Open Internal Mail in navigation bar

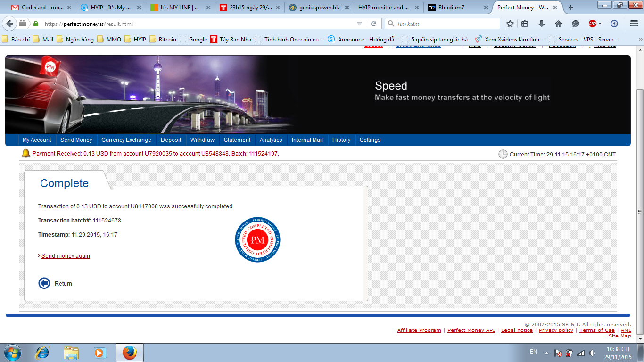point(307,140)
